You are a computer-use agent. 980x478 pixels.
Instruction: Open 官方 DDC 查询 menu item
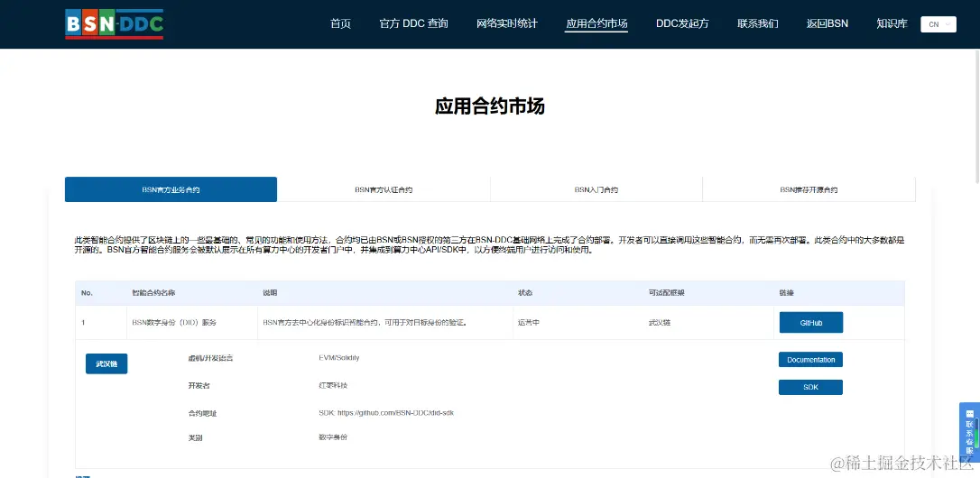coord(414,23)
